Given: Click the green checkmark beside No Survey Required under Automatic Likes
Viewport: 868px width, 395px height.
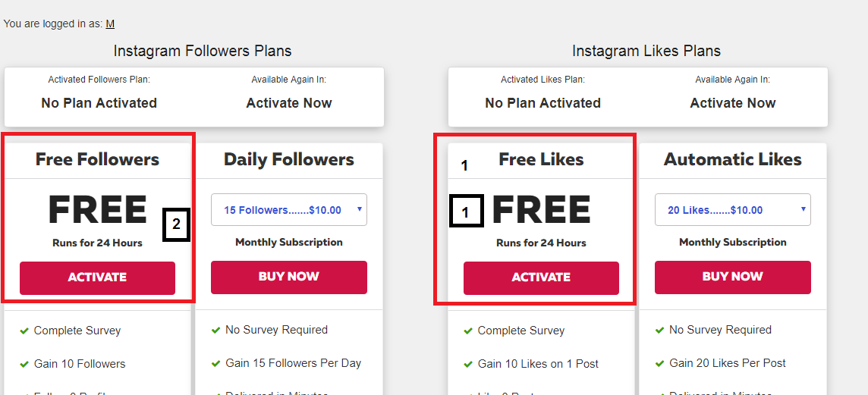Looking at the screenshot, I should 659,331.
